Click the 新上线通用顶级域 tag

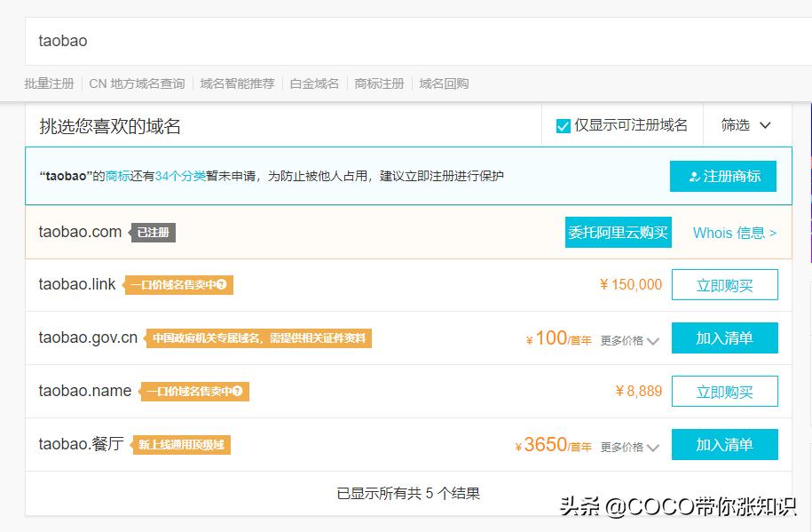[181, 445]
